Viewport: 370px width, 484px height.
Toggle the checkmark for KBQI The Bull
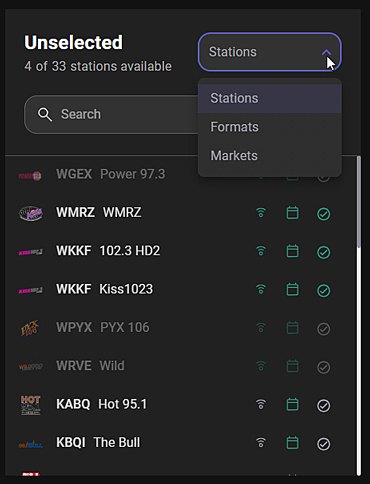323,444
